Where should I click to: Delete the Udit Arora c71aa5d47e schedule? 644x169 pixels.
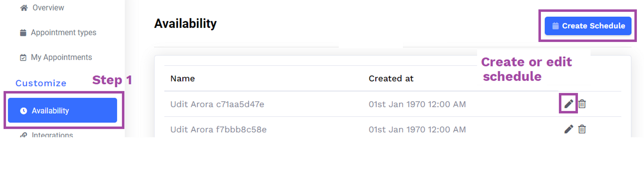tap(582, 104)
